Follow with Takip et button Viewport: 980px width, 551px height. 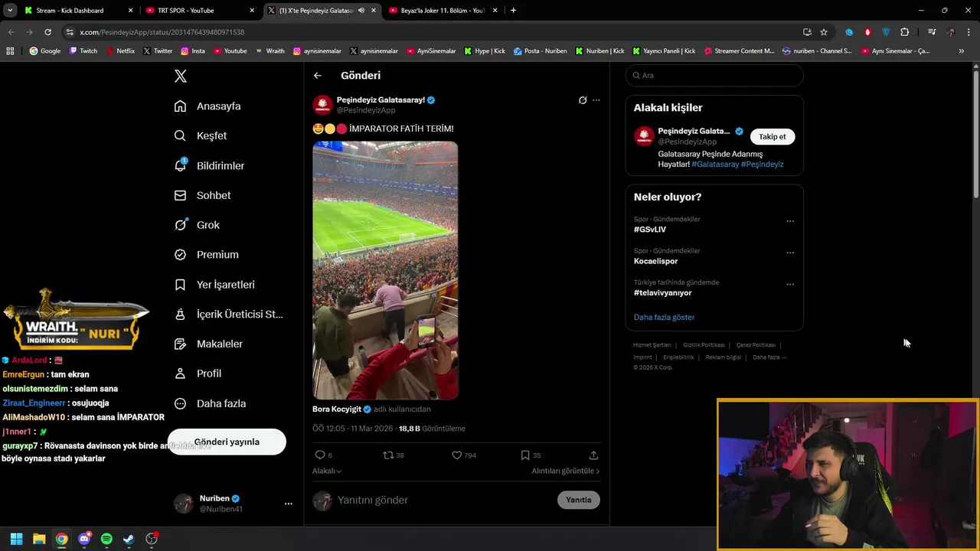click(x=772, y=137)
